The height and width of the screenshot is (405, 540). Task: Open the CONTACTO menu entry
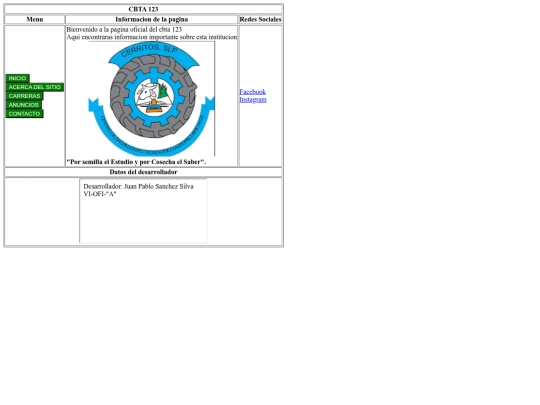[24, 114]
